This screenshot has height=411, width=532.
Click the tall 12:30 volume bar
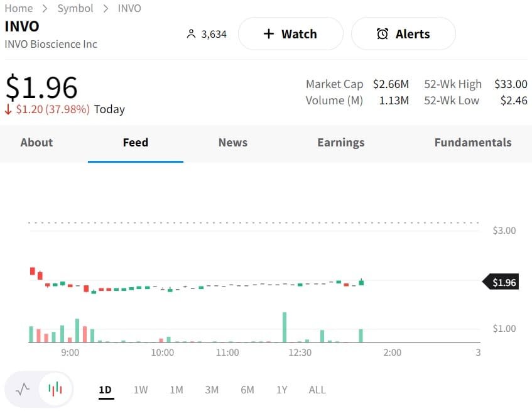(x=285, y=327)
